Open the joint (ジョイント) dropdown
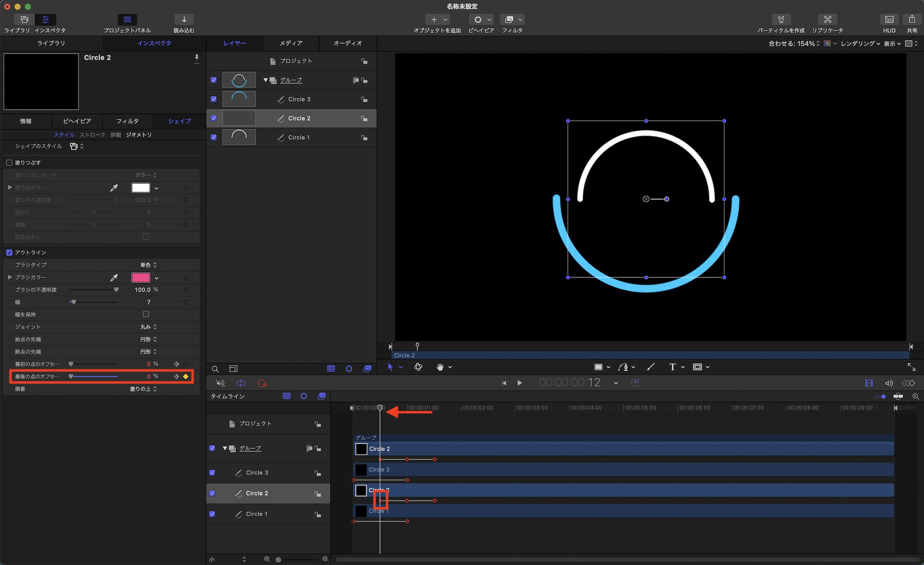The height and width of the screenshot is (565, 924). [148, 327]
